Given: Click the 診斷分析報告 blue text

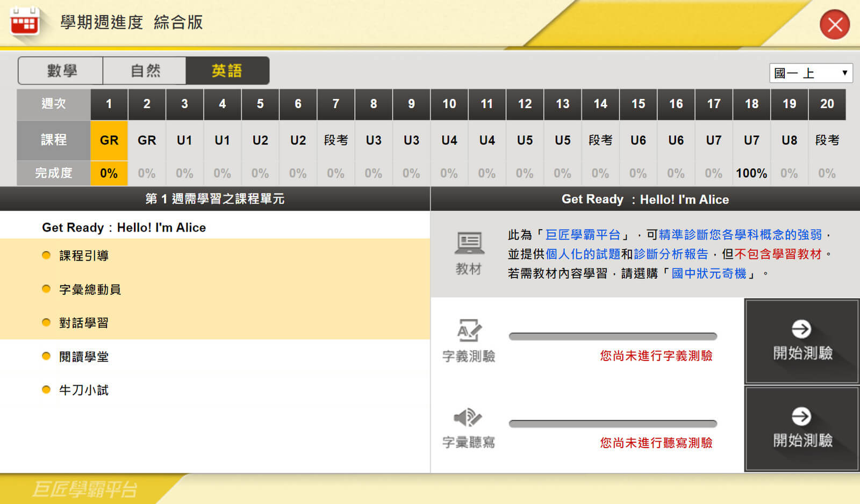Looking at the screenshot, I should tap(671, 254).
